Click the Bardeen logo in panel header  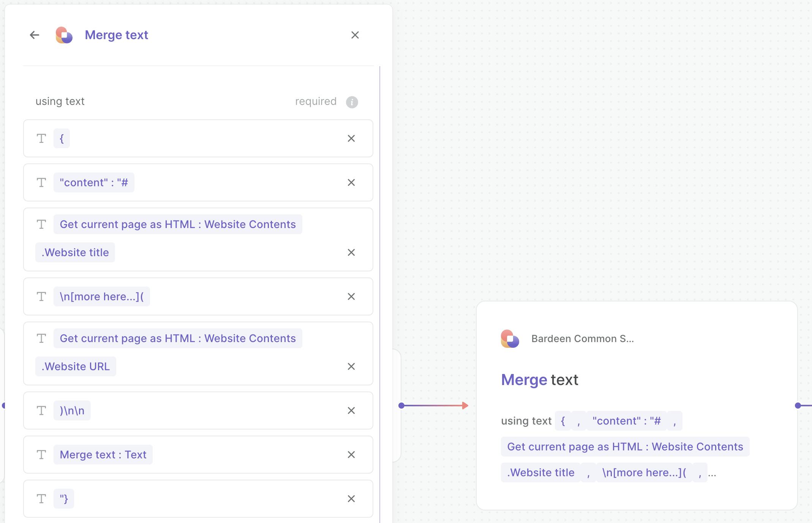[x=64, y=35]
